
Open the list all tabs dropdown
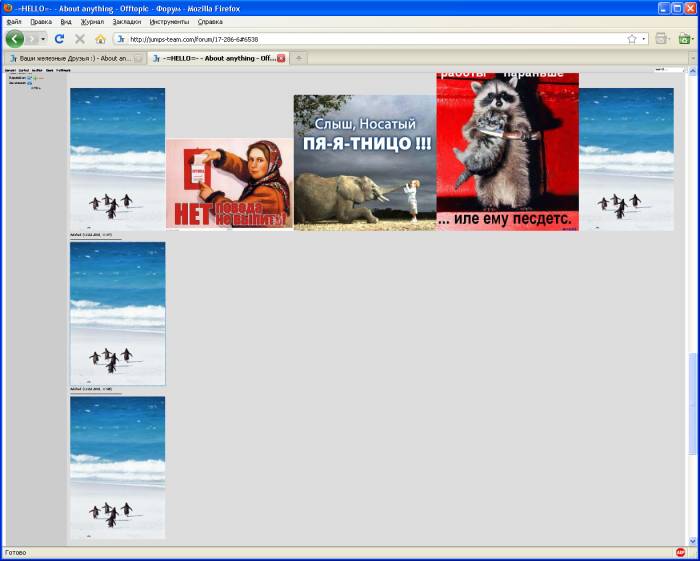click(693, 58)
